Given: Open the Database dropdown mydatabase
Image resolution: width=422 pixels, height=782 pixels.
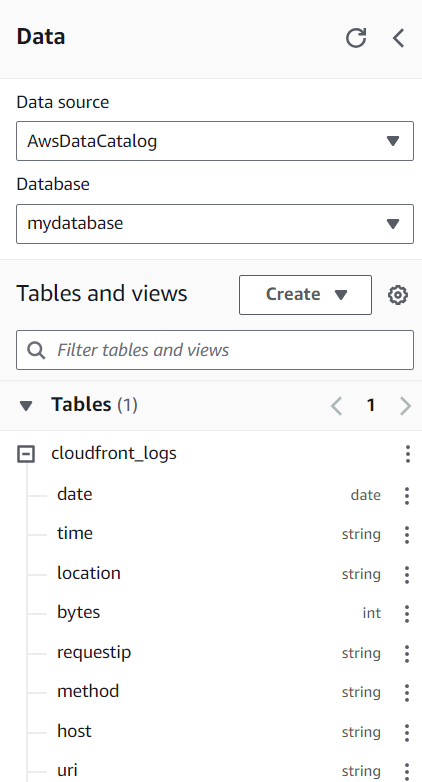Looking at the screenshot, I should (x=215, y=224).
